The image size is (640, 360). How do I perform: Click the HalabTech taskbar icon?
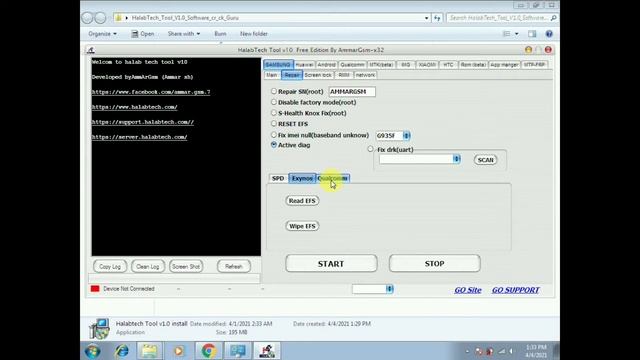[267, 351]
